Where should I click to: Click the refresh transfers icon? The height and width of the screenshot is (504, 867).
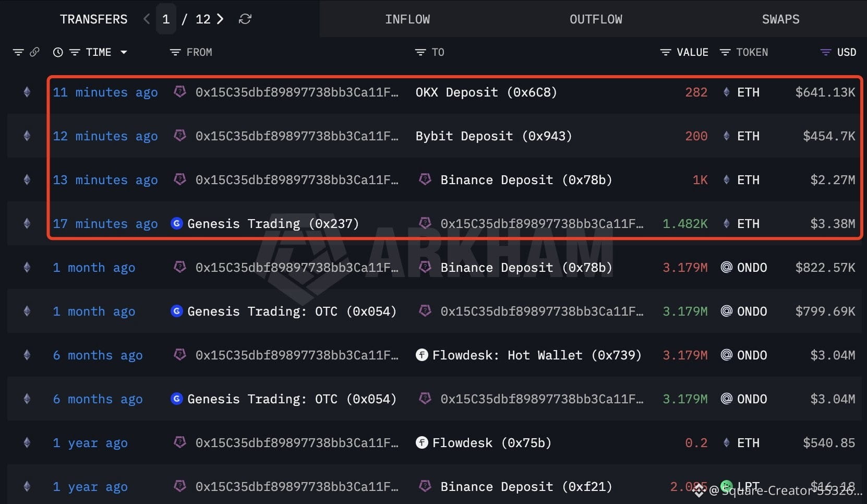[x=245, y=19]
